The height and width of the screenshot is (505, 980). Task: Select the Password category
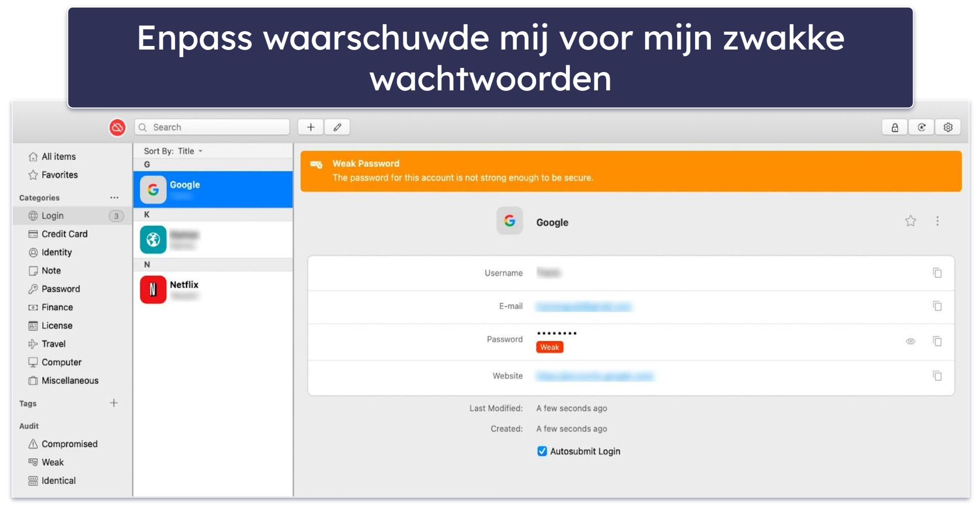coord(54,289)
